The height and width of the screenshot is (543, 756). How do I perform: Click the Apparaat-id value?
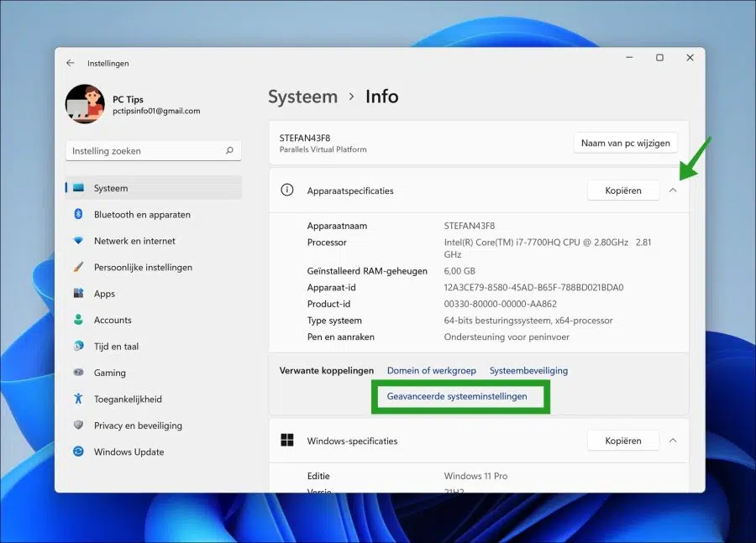point(533,288)
